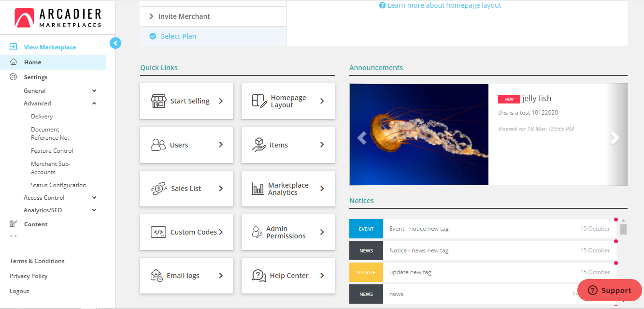The width and height of the screenshot is (644, 309).
Task: Click the NEW badge on jelly fish announcement
Action: (509, 99)
